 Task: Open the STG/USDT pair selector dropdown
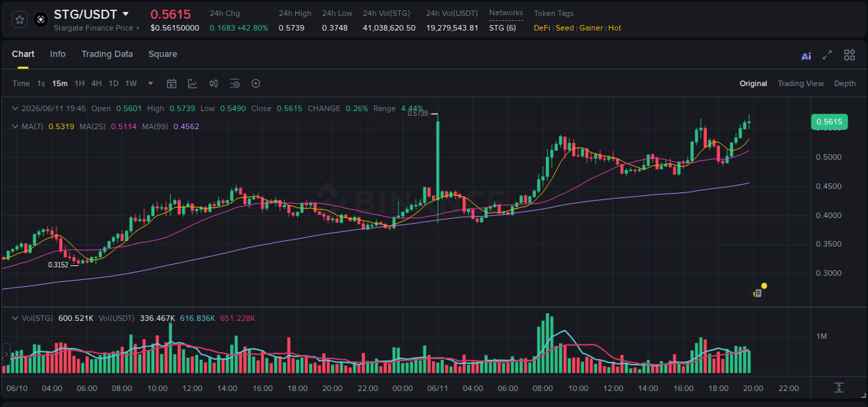[125, 14]
